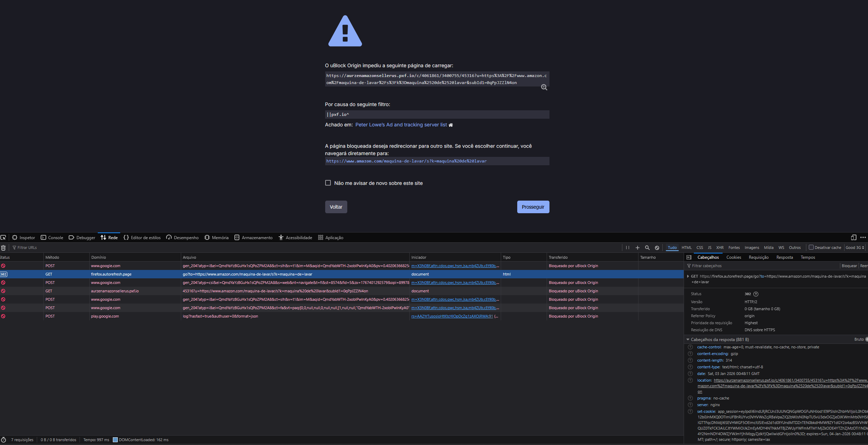Image resolution: width=868 pixels, height=445 pixels.
Task: Toggle Bruto raw headers switch
Action: 866,339
